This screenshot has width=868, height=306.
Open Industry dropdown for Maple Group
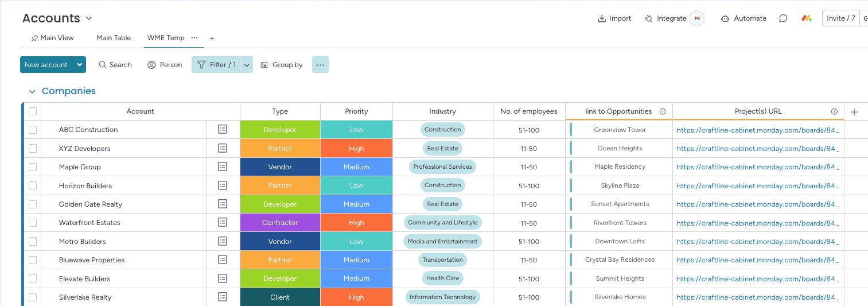pos(442,167)
